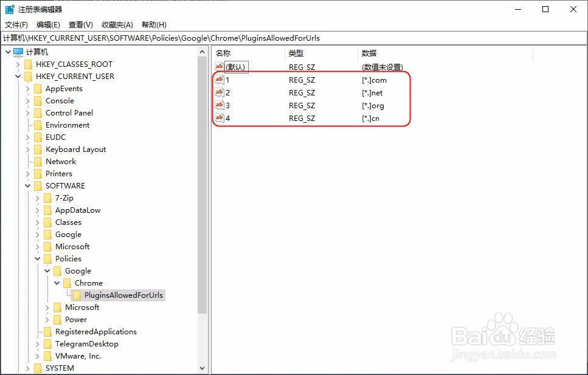Image resolution: width=588 pixels, height=375 pixels.
Task: Click the Console folder icon
Action: click(38, 100)
